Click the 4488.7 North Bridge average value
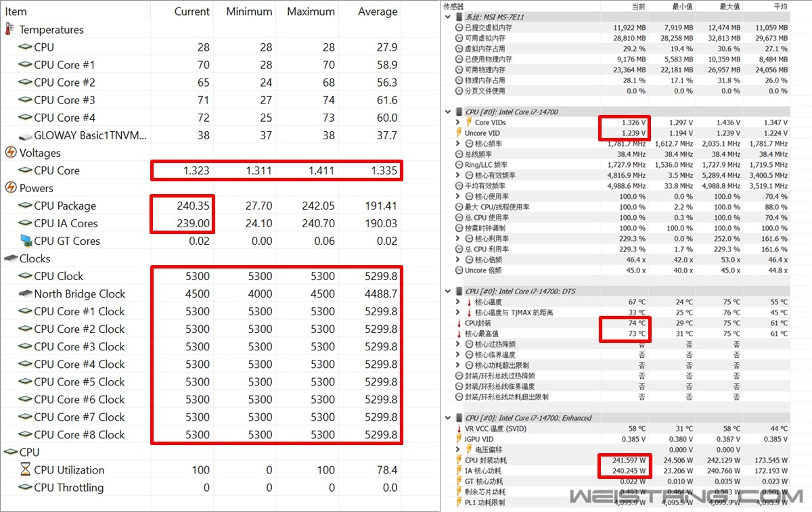This screenshot has height=512, width=812. click(380, 294)
